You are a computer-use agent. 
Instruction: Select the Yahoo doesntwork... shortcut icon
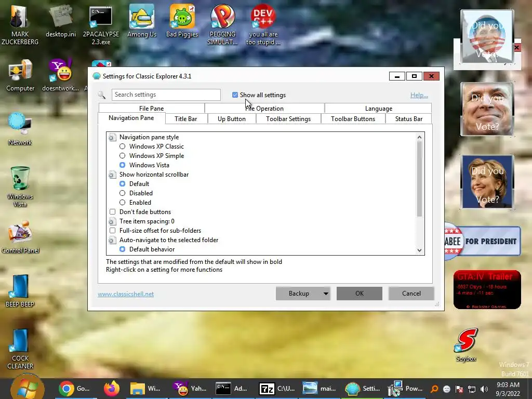[x=60, y=76]
